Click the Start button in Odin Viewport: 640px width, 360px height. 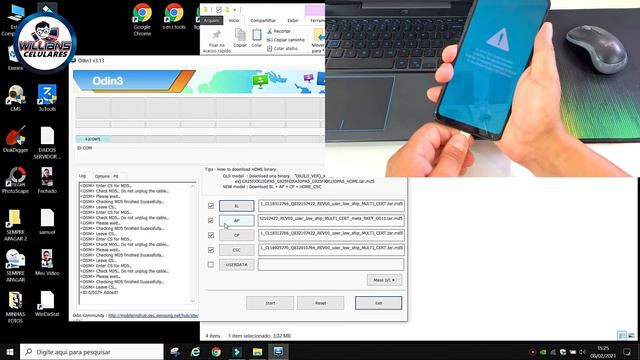270,303
